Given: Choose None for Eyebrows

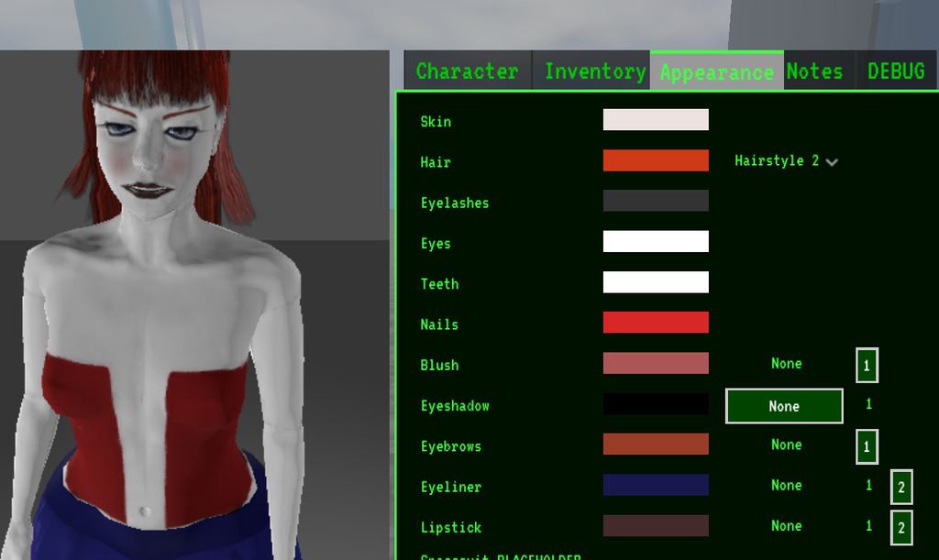Looking at the screenshot, I should coord(786,445).
